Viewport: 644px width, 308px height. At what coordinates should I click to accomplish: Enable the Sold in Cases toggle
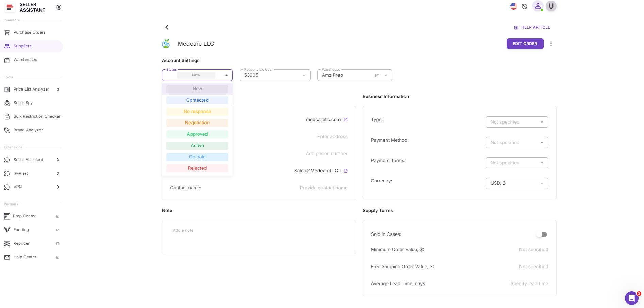click(542, 234)
